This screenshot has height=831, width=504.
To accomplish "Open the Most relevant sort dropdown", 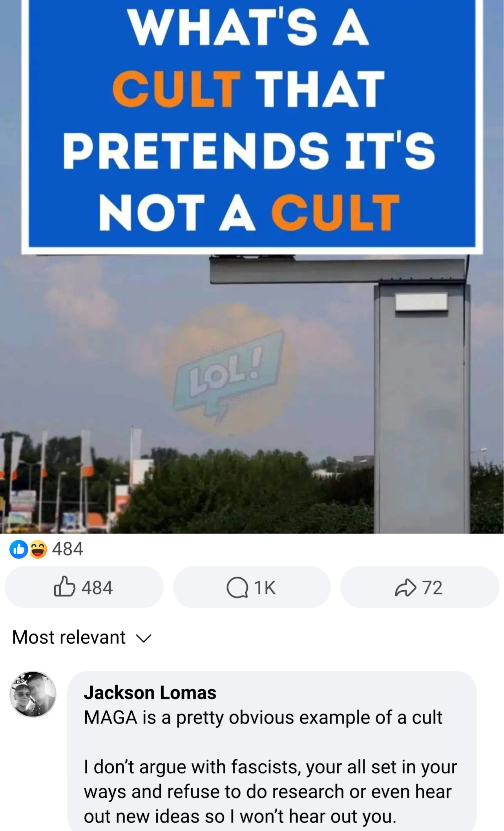I will [x=82, y=637].
